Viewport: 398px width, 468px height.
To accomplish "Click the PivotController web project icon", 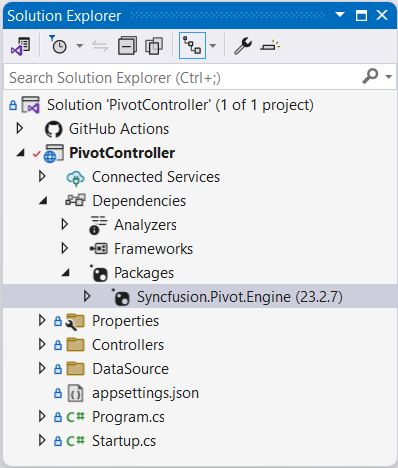I will pyautogui.click(x=53, y=153).
